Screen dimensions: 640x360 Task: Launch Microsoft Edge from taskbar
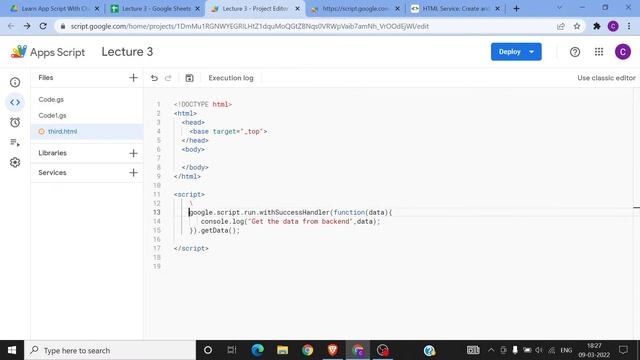[258, 350]
